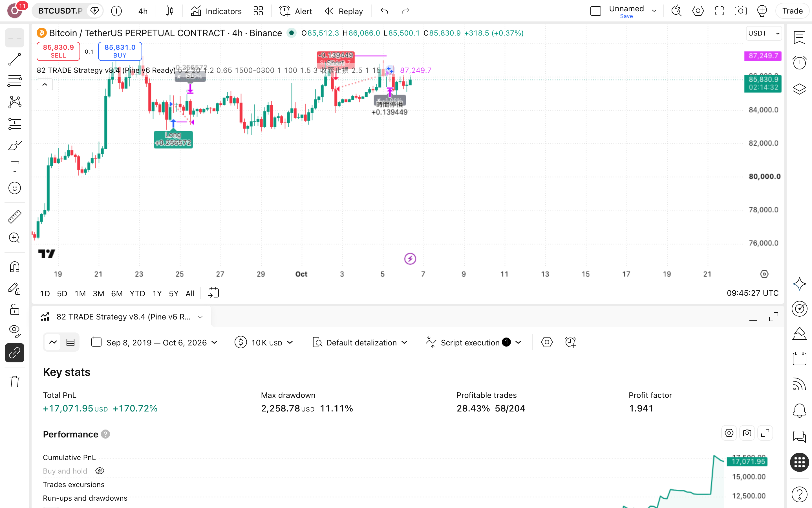Click the BTCUSDT.P symbol search field
The height and width of the screenshot is (508, 812).
point(60,11)
